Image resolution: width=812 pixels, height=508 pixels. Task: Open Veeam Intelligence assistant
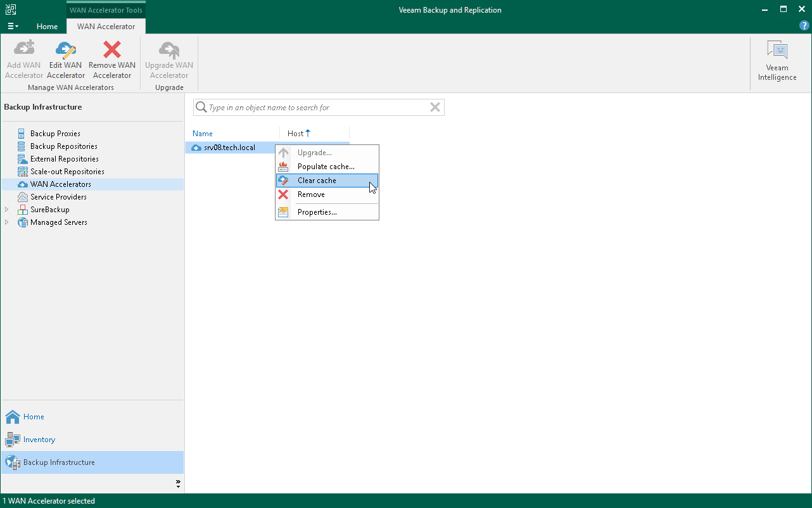click(777, 61)
